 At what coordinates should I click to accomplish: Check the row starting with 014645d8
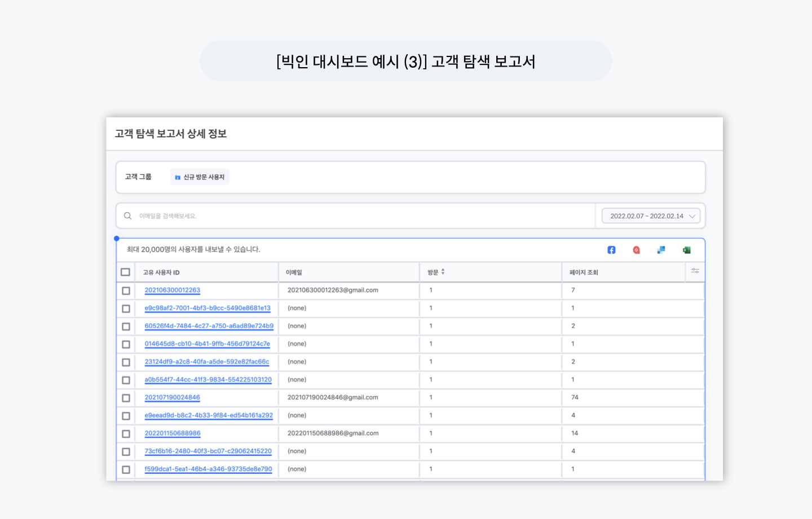[x=126, y=344]
